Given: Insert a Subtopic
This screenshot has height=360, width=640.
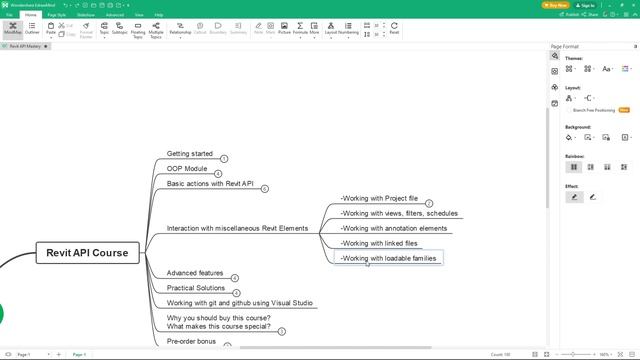Looking at the screenshot, I should pos(120,28).
